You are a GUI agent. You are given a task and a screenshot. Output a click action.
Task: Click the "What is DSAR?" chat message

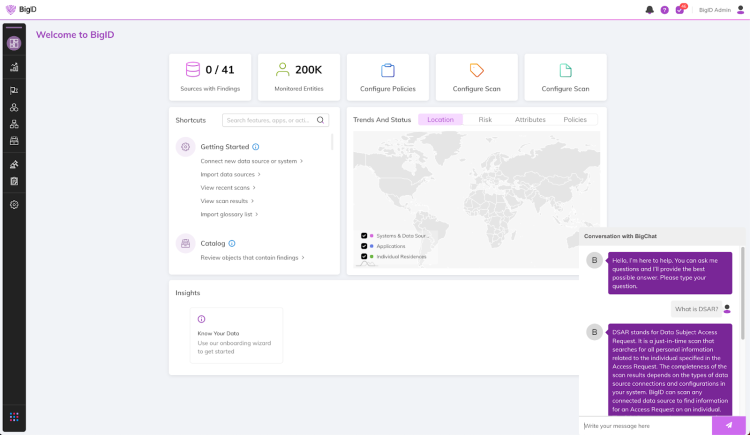[x=696, y=309]
